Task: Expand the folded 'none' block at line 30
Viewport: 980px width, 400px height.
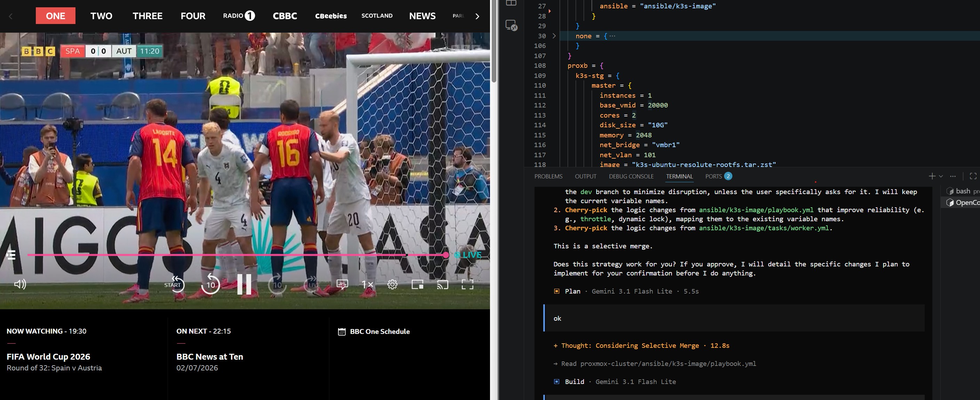Action: point(554,36)
